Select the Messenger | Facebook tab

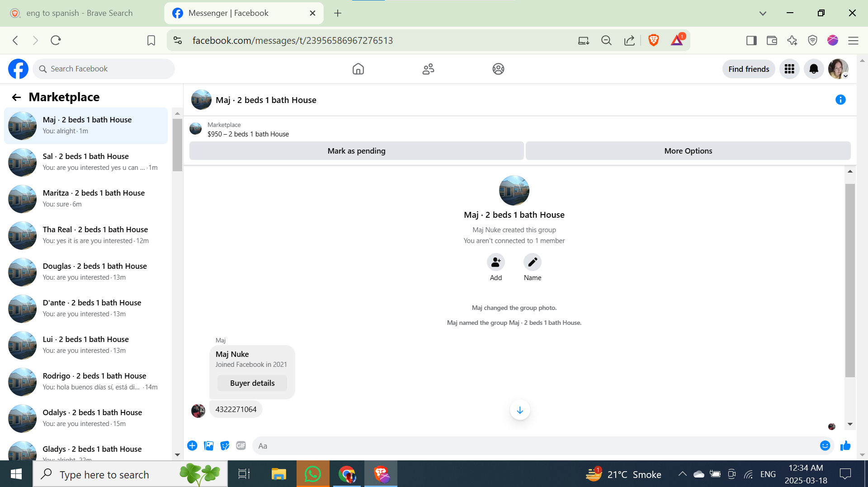pyautogui.click(x=243, y=13)
